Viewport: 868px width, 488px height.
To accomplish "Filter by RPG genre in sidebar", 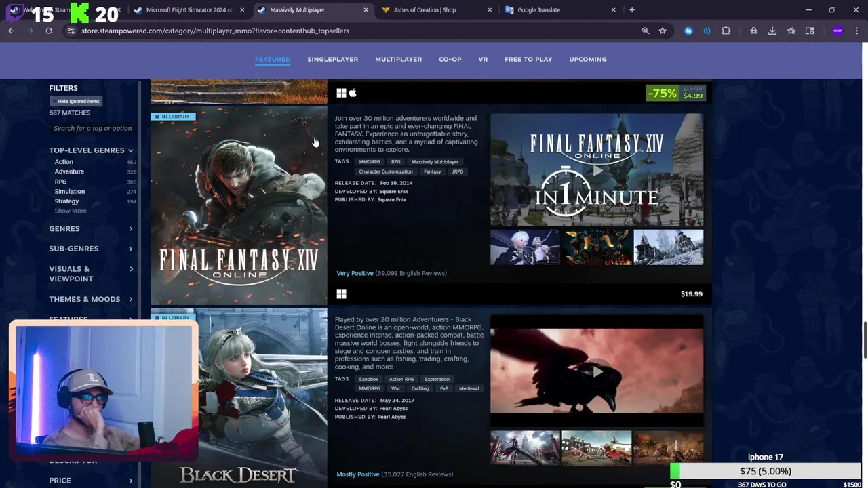I will (60, 182).
